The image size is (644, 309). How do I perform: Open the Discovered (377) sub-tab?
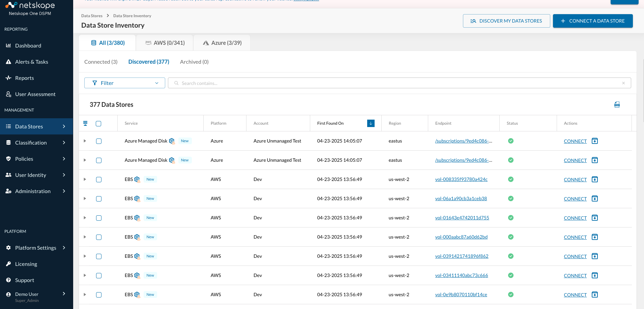pos(149,62)
